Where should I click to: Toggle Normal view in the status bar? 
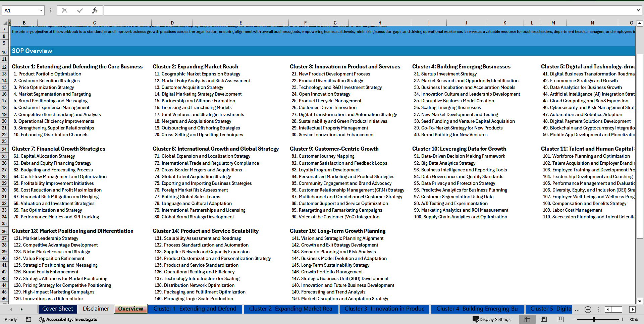(x=527, y=319)
